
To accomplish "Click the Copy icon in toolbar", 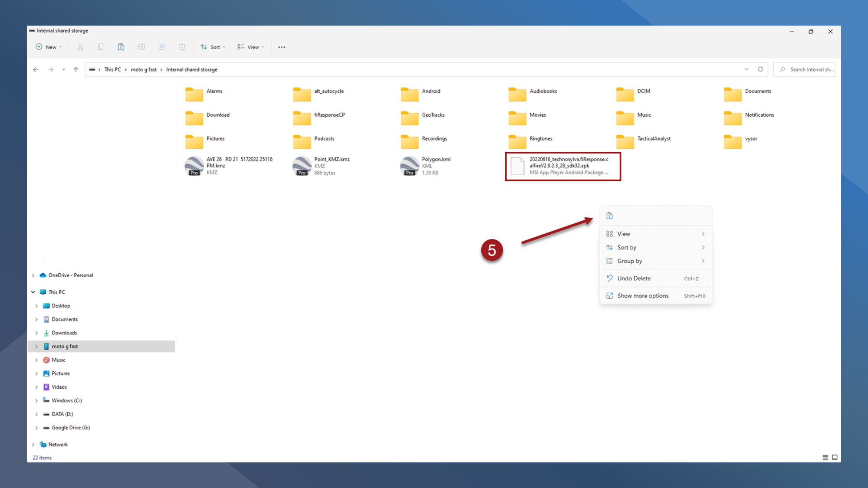I will (101, 47).
